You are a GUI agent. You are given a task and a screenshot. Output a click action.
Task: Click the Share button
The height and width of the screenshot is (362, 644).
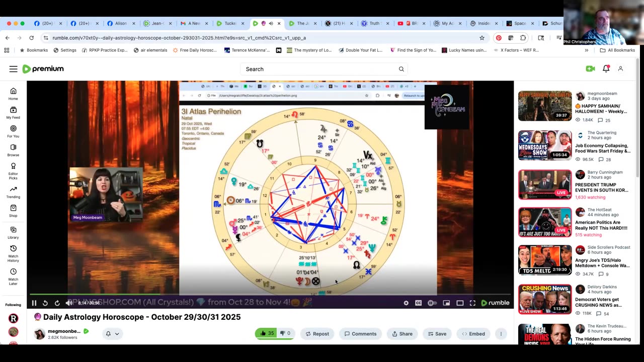tap(402, 333)
